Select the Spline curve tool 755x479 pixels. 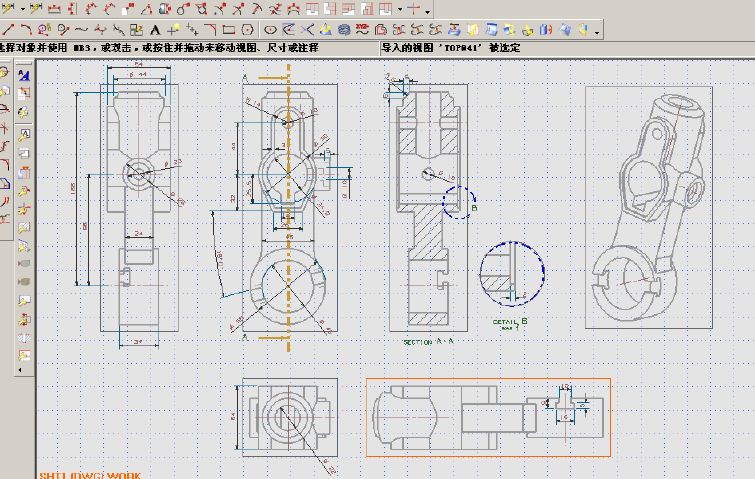point(81,30)
